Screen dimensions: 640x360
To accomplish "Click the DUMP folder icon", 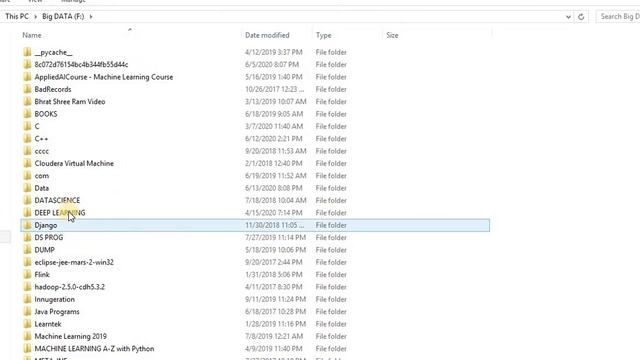I will pyautogui.click(x=27, y=250).
